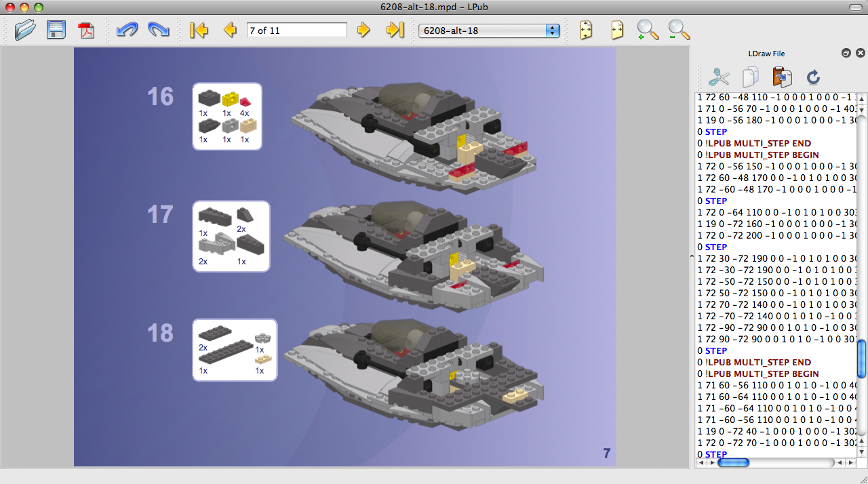The height and width of the screenshot is (484, 868).
Task: Click the '4x' quantity in step 16 parts list
Action: pyautogui.click(x=244, y=113)
